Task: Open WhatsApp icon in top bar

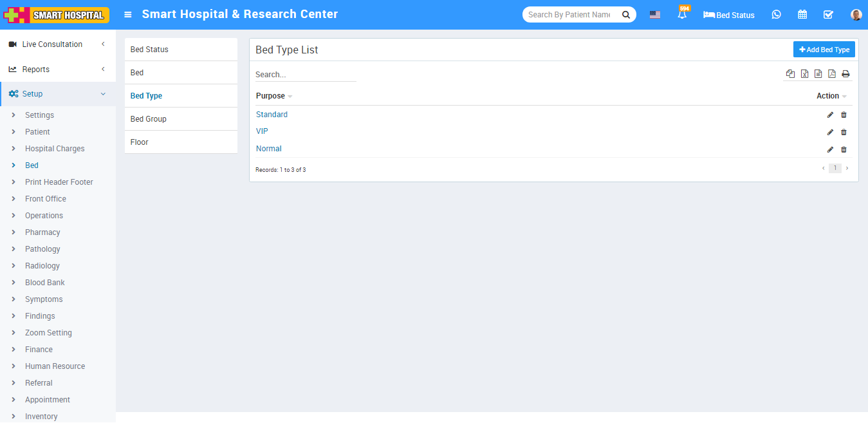Action: coord(776,15)
